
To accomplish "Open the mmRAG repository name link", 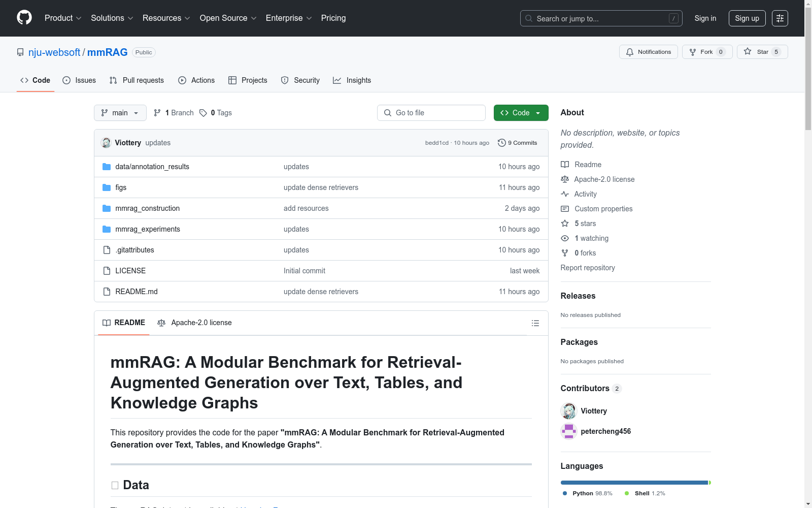I will point(108,52).
